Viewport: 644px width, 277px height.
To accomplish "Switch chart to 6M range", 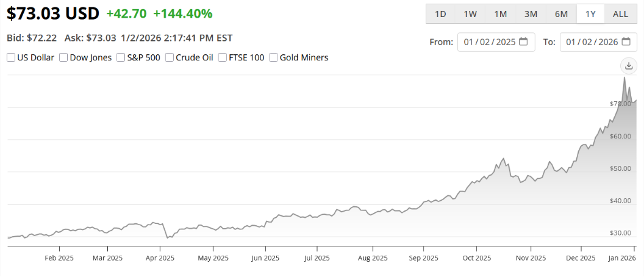I will pyautogui.click(x=561, y=14).
